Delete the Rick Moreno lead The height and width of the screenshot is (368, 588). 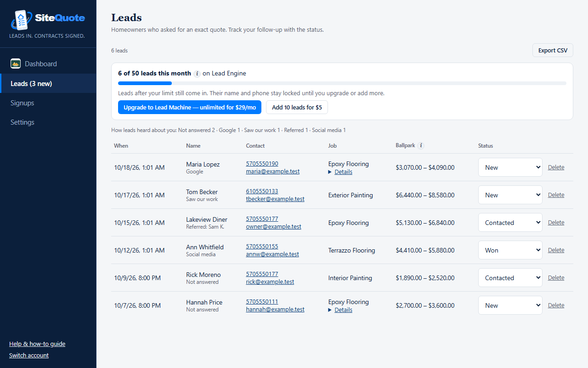pyautogui.click(x=556, y=278)
